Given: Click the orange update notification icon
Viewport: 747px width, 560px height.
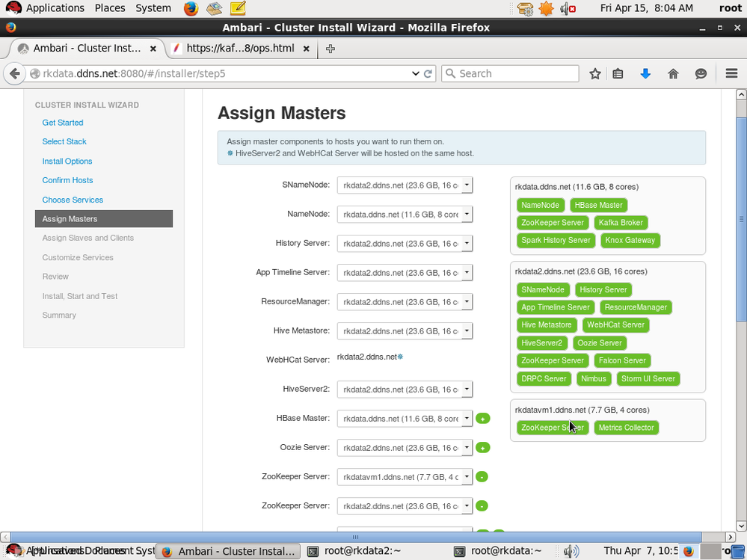Looking at the screenshot, I should click(x=546, y=8).
